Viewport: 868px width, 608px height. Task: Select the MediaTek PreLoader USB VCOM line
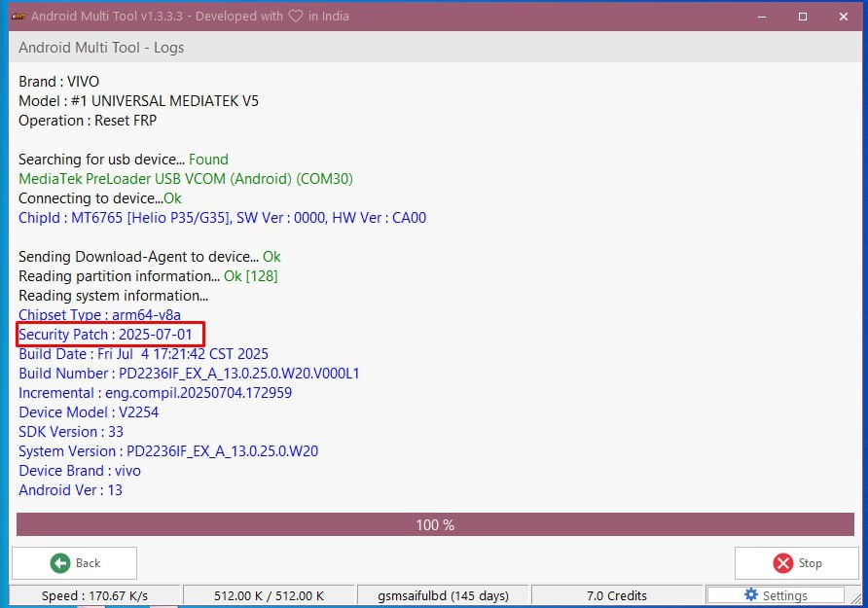(186, 179)
